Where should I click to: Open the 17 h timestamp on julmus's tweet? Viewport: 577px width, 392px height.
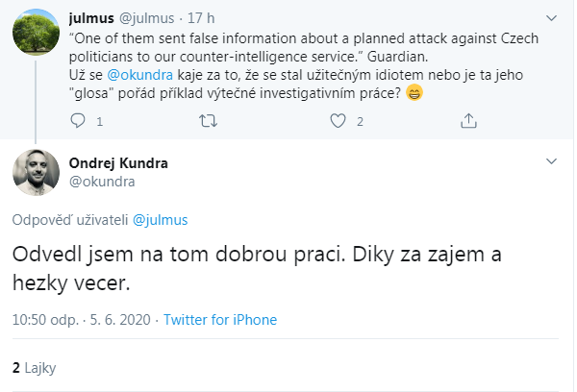[199, 18]
